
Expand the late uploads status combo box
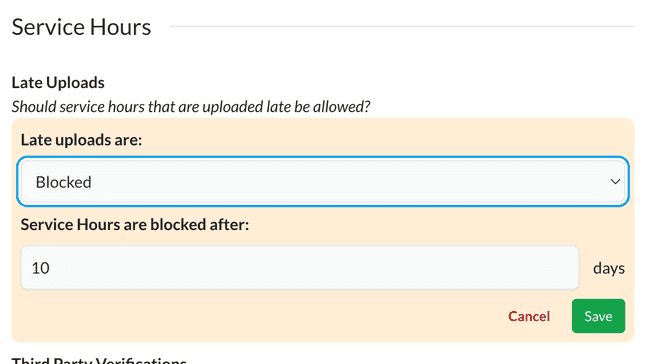[x=322, y=181]
